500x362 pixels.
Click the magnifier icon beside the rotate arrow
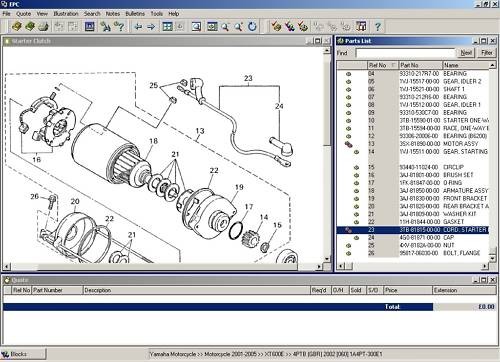click(x=239, y=27)
